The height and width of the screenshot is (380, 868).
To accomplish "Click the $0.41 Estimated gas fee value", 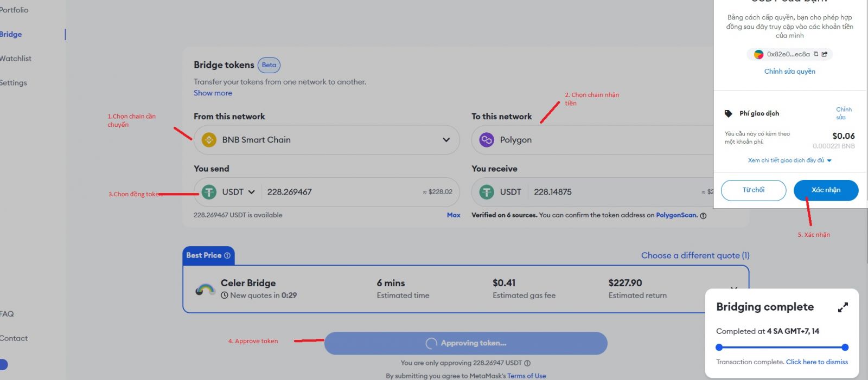I will tap(504, 283).
